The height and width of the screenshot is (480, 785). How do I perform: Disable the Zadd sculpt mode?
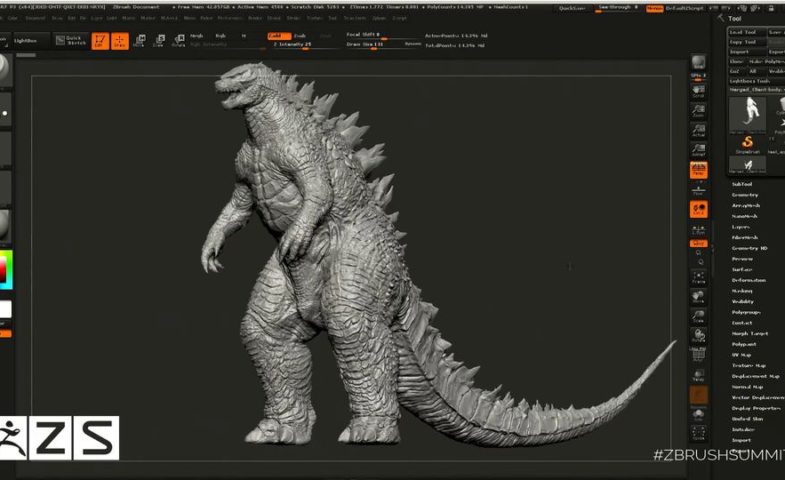tap(279, 36)
